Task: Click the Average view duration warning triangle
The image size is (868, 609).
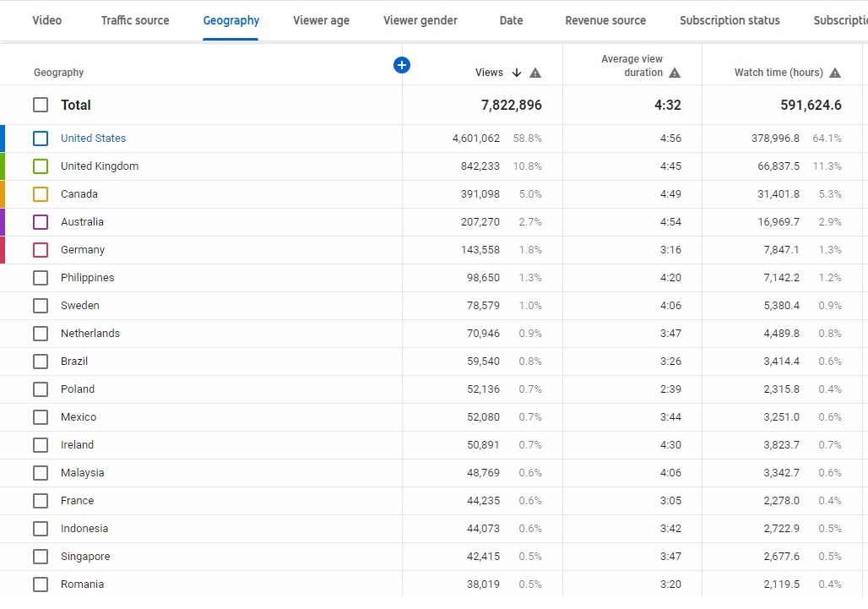Action: click(x=675, y=73)
